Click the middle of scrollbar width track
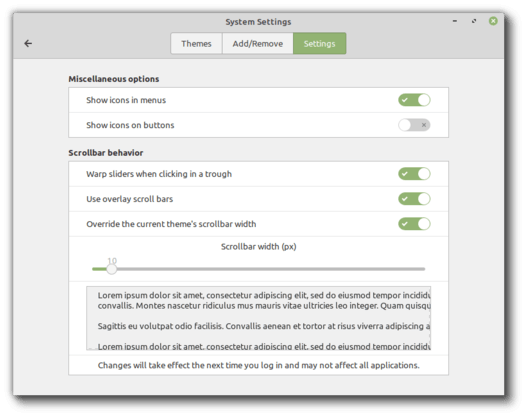This screenshot has height=417, width=526. [259, 269]
